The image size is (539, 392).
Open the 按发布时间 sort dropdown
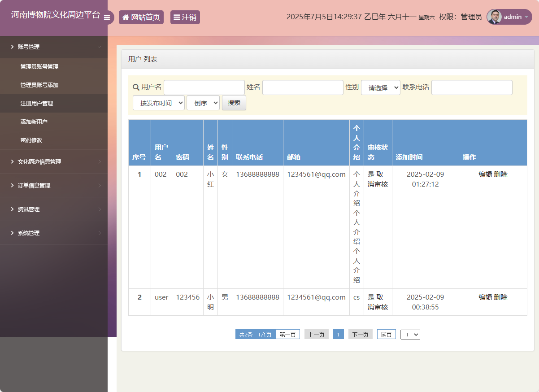pos(159,103)
